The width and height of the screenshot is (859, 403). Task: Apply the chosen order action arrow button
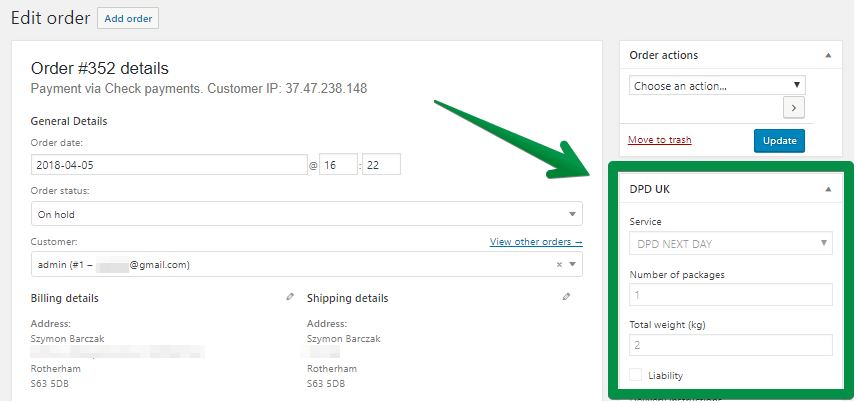pyautogui.click(x=794, y=108)
